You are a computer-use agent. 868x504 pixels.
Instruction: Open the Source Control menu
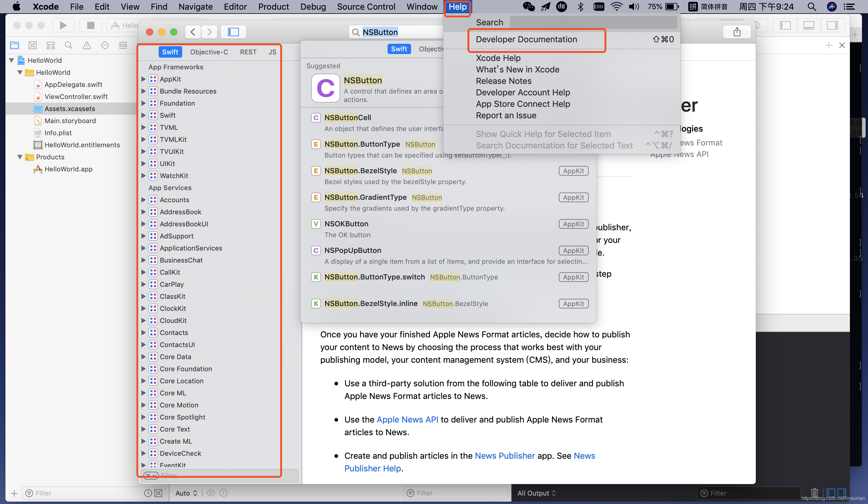(366, 7)
